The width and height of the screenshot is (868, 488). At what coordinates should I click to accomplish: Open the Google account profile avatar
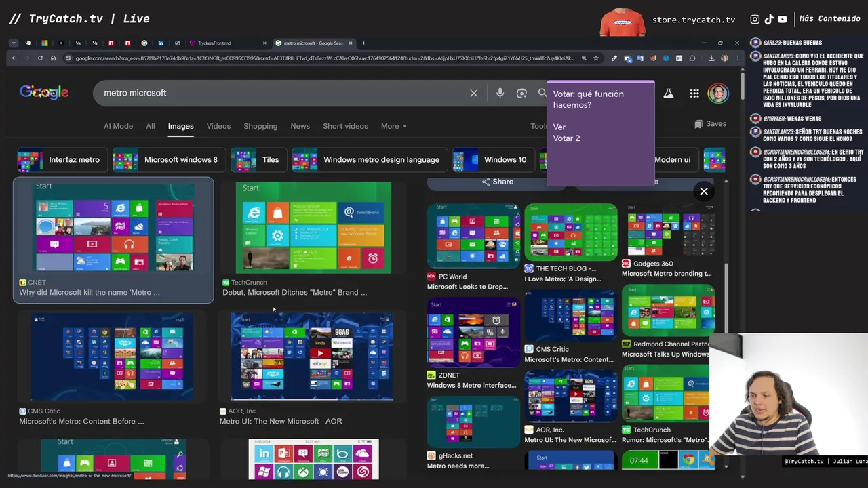pos(718,93)
